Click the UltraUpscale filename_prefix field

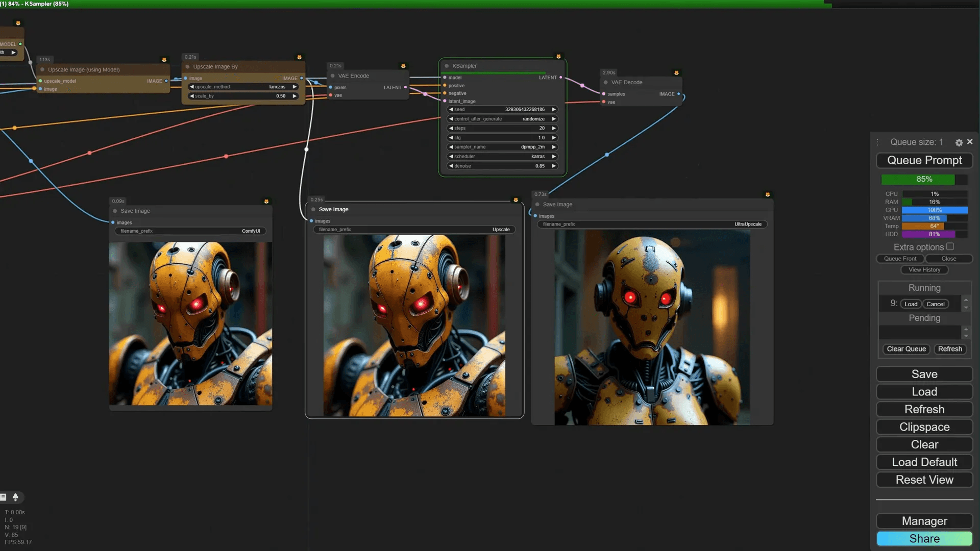[x=652, y=224]
